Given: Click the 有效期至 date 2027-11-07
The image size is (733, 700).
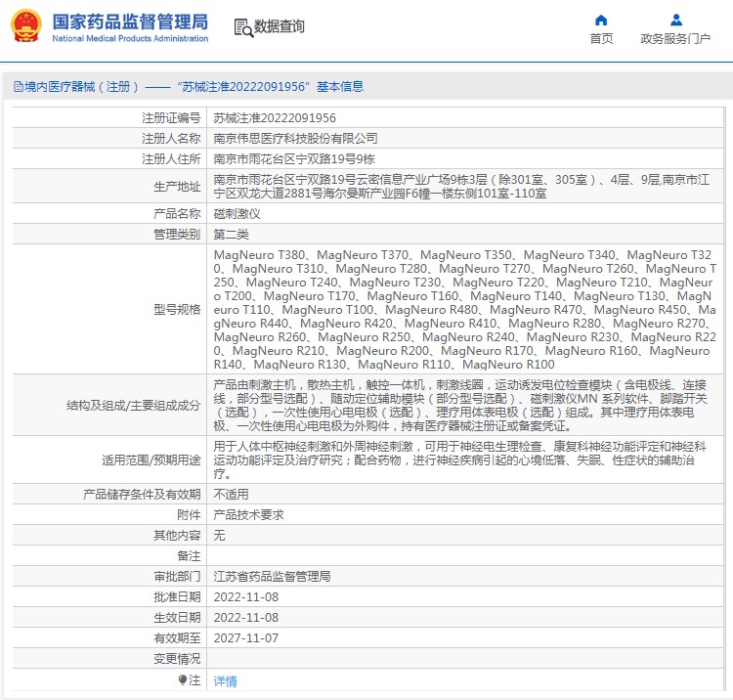Looking at the screenshot, I should pos(246,638).
